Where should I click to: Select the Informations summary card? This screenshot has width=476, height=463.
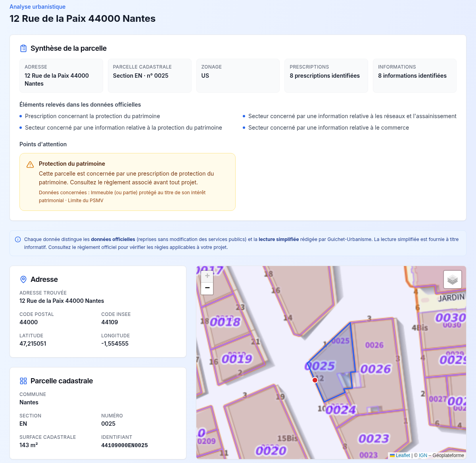click(415, 76)
